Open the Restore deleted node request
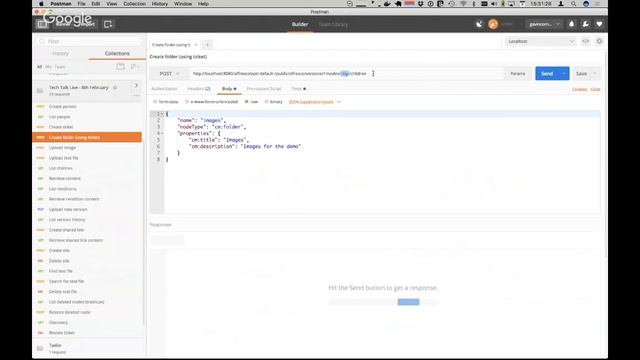Viewport: 640px width, 360px height. point(87,312)
